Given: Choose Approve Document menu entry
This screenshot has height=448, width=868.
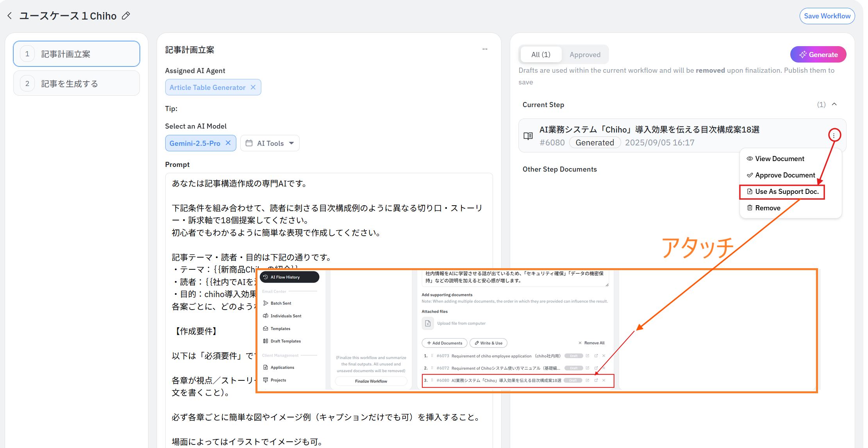Looking at the screenshot, I should (784, 175).
